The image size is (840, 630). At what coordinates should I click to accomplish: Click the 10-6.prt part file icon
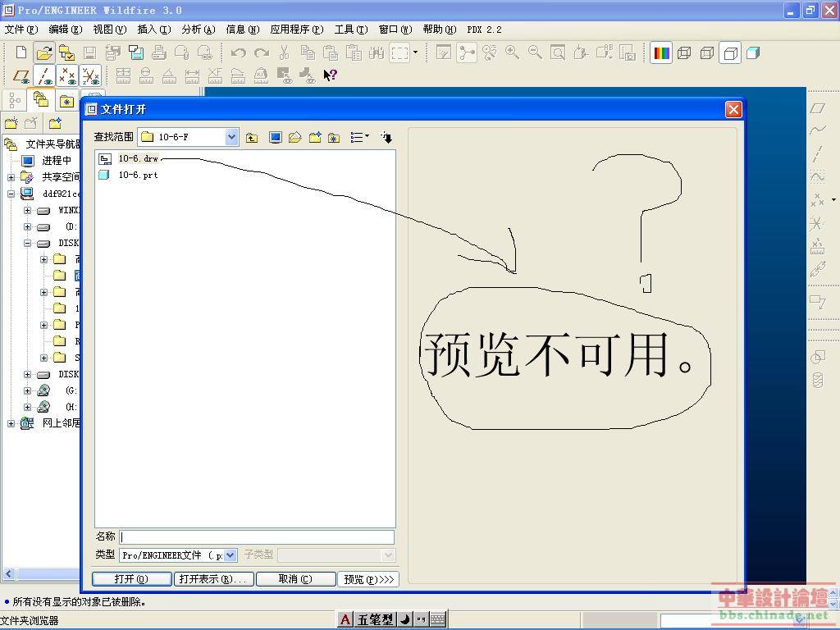coord(104,175)
